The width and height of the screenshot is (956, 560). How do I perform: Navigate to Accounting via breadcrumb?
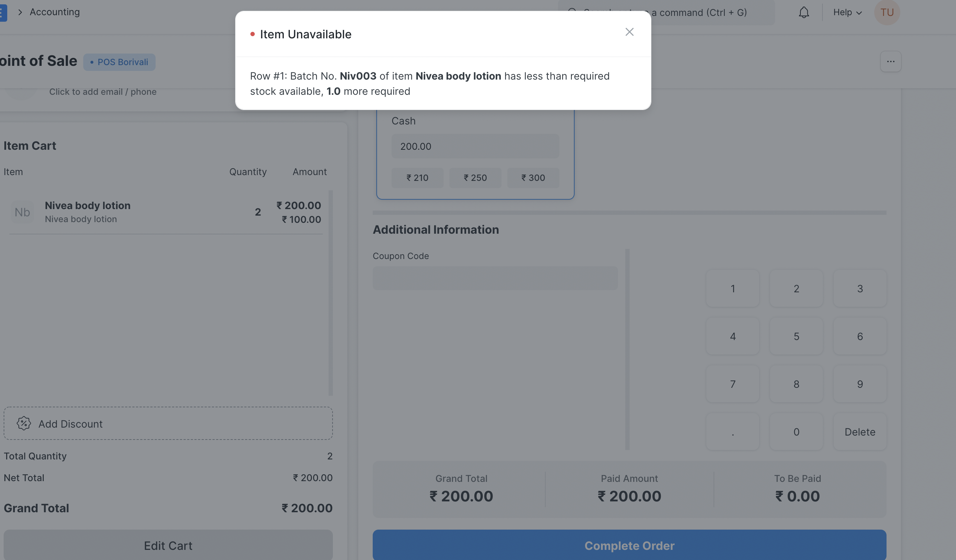point(55,12)
